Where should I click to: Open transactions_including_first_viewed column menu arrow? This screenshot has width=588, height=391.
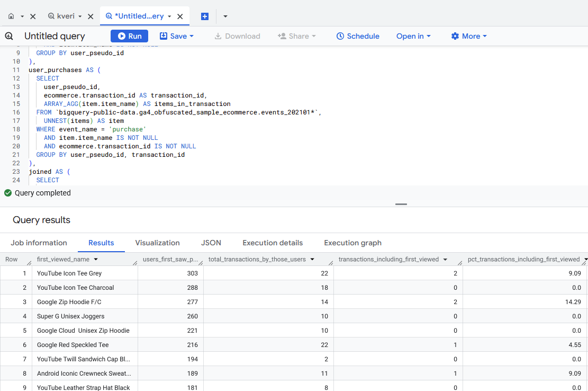point(446,260)
